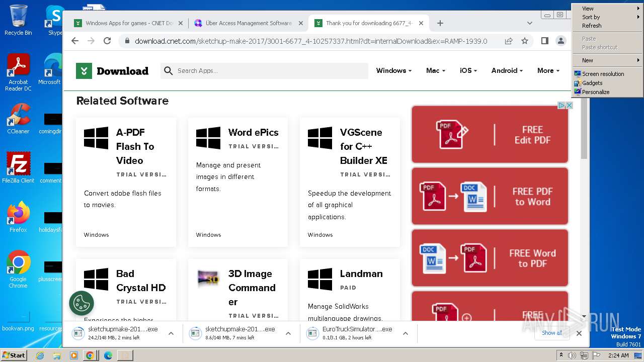Reload the page with the refresh icon
Image resolution: width=644 pixels, height=362 pixels.
click(x=107, y=41)
